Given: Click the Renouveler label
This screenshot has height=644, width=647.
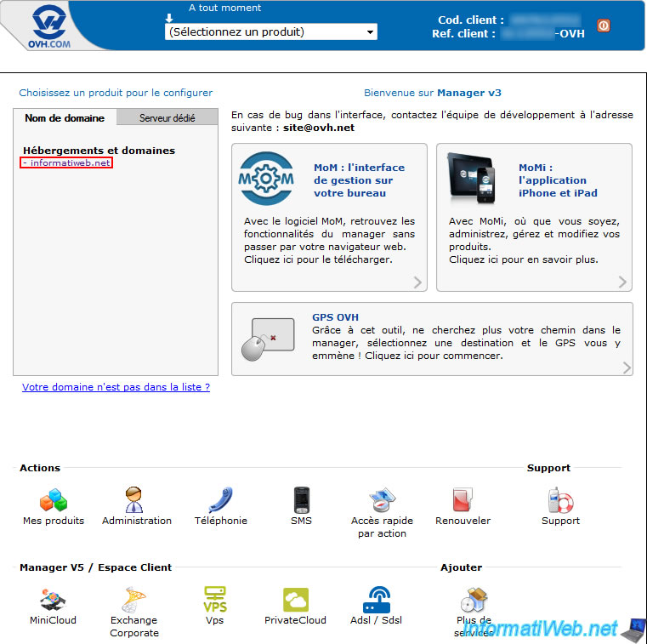Looking at the screenshot, I should click(463, 521).
